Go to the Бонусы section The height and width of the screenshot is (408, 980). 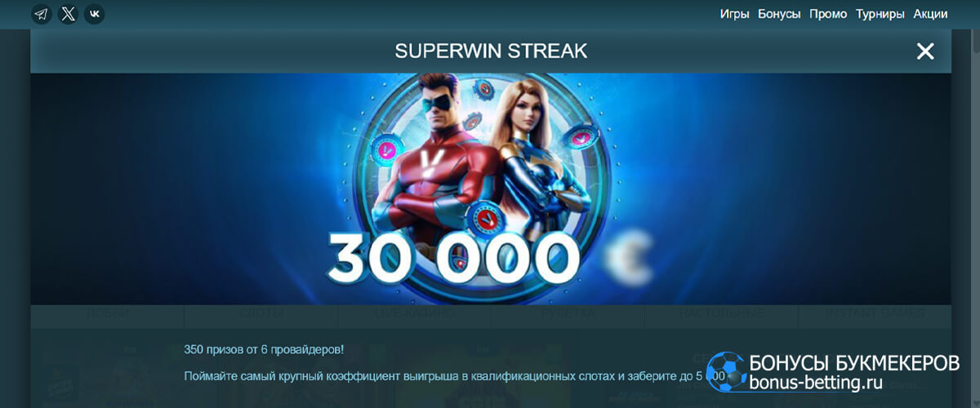coord(779,14)
